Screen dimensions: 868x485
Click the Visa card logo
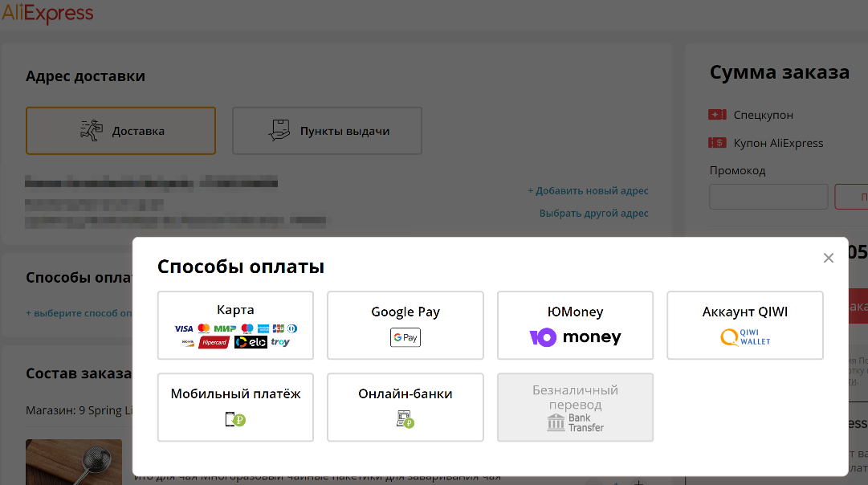click(184, 328)
